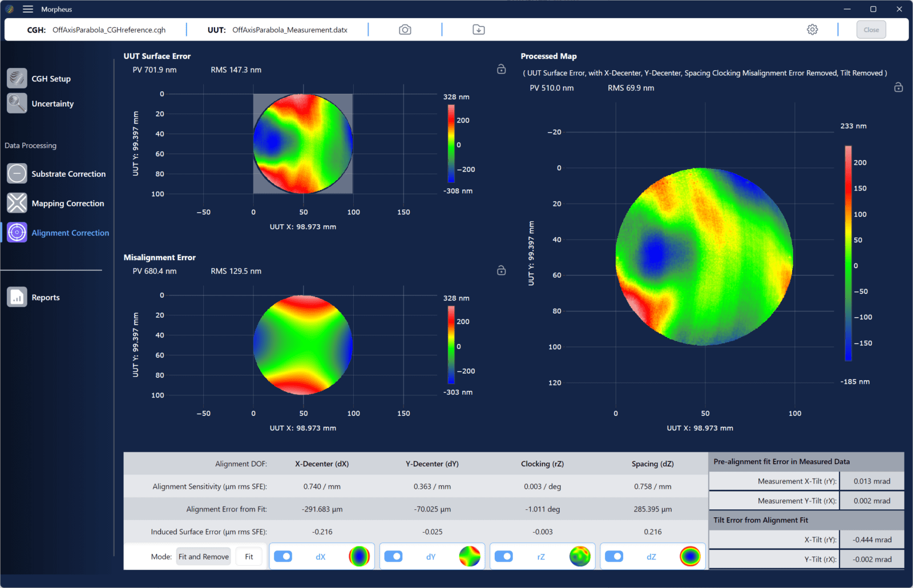This screenshot has height=588, width=913.
Task: Choose the Fit mode button
Action: [x=249, y=557]
